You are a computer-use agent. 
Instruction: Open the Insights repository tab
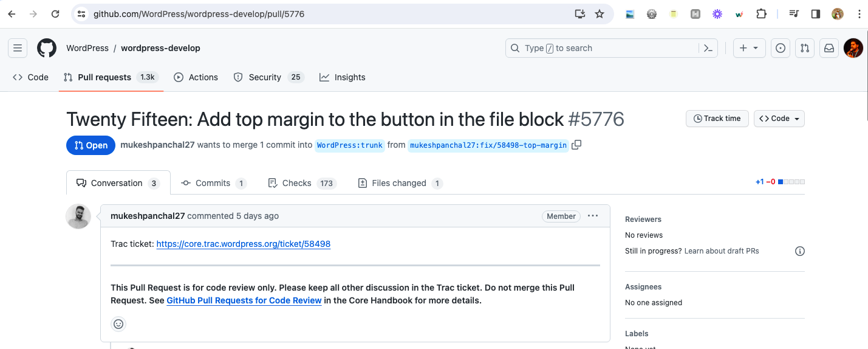343,77
